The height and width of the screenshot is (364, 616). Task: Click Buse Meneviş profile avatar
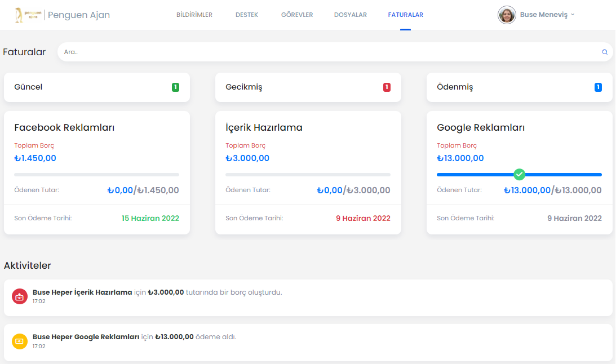507,15
